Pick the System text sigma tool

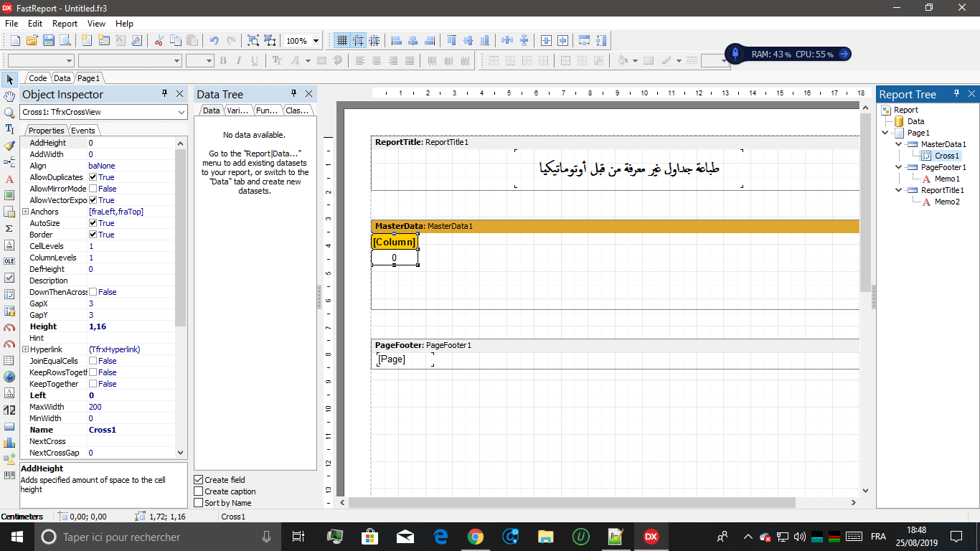9,228
